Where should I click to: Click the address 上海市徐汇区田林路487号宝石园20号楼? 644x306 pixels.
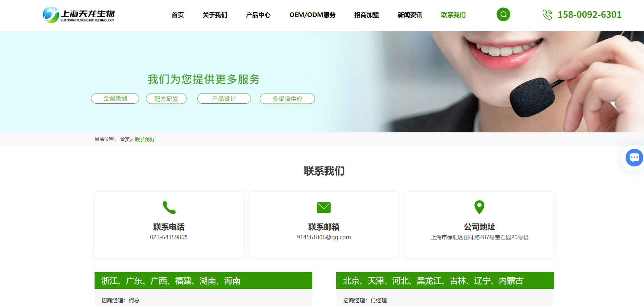point(480,237)
